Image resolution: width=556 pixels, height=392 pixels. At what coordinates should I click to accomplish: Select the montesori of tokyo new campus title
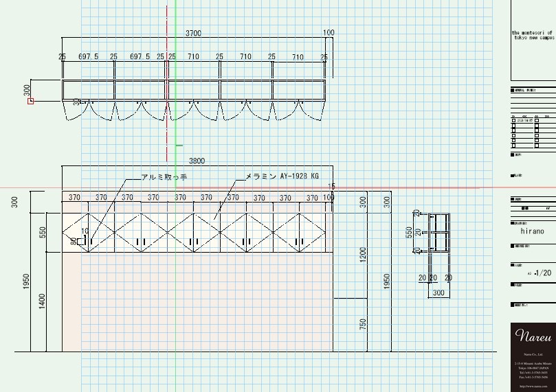(533, 35)
